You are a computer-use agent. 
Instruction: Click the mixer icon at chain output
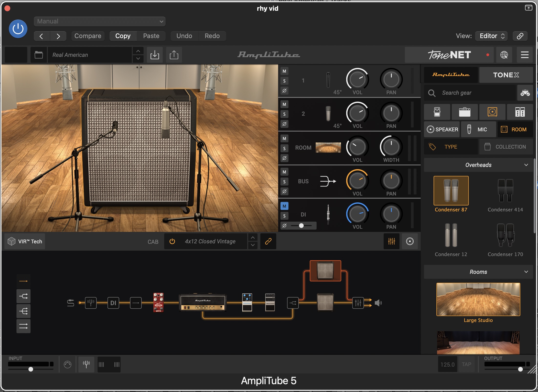click(x=358, y=303)
